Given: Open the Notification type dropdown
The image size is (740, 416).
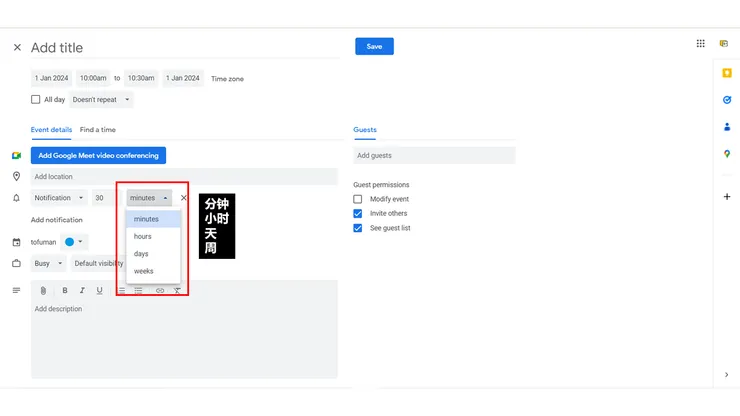Looking at the screenshot, I should (x=59, y=198).
